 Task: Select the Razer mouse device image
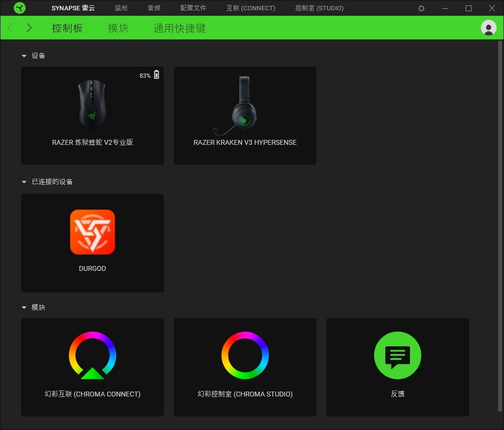92,104
